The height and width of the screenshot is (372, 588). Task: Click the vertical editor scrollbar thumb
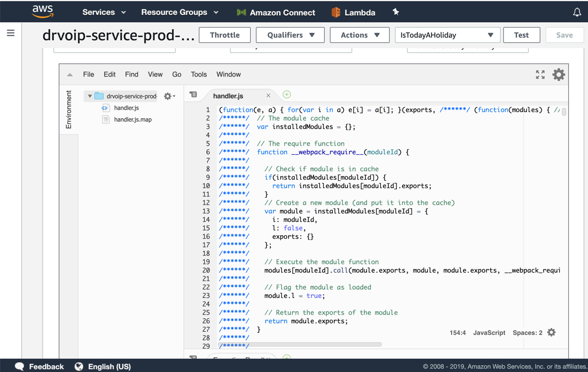click(x=564, y=111)
